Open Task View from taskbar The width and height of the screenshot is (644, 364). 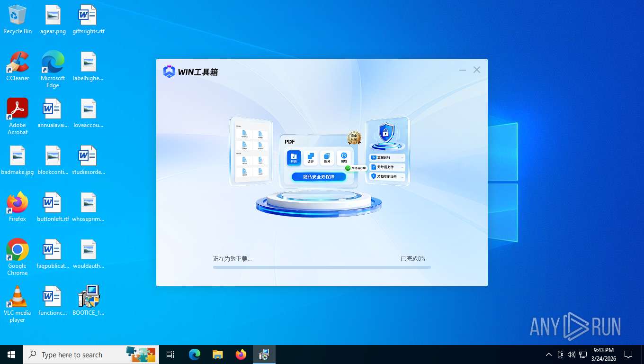[x=170, y=355]
